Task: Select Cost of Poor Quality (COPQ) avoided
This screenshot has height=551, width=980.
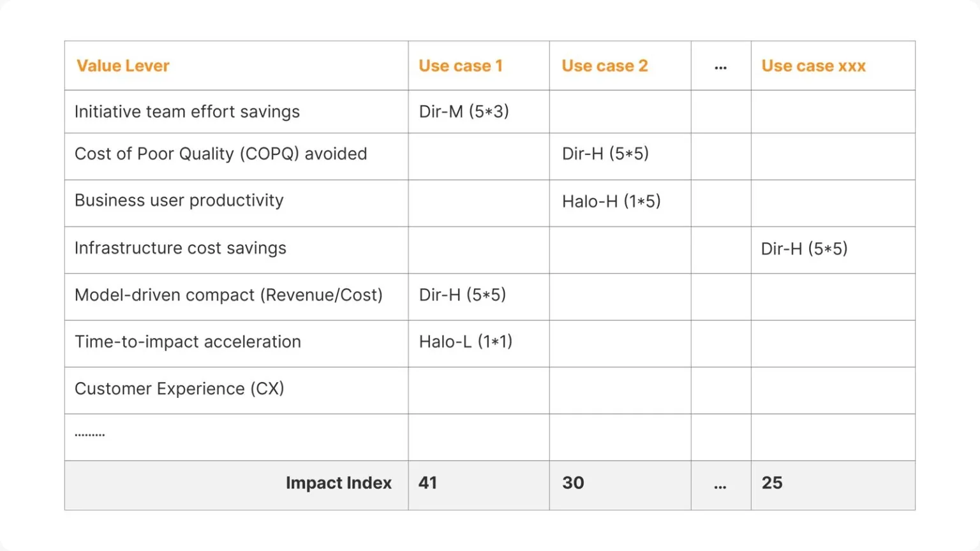Action: coord(221,154)
